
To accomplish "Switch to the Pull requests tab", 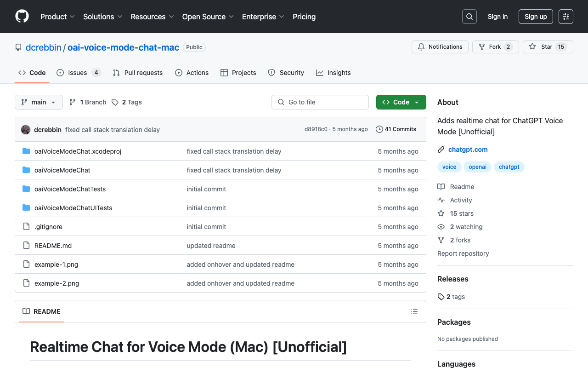I will 137,73.
